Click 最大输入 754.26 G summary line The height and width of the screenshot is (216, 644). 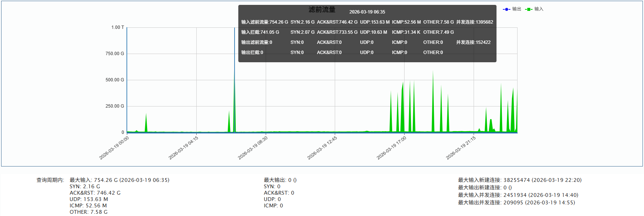[x=119, y=180]
